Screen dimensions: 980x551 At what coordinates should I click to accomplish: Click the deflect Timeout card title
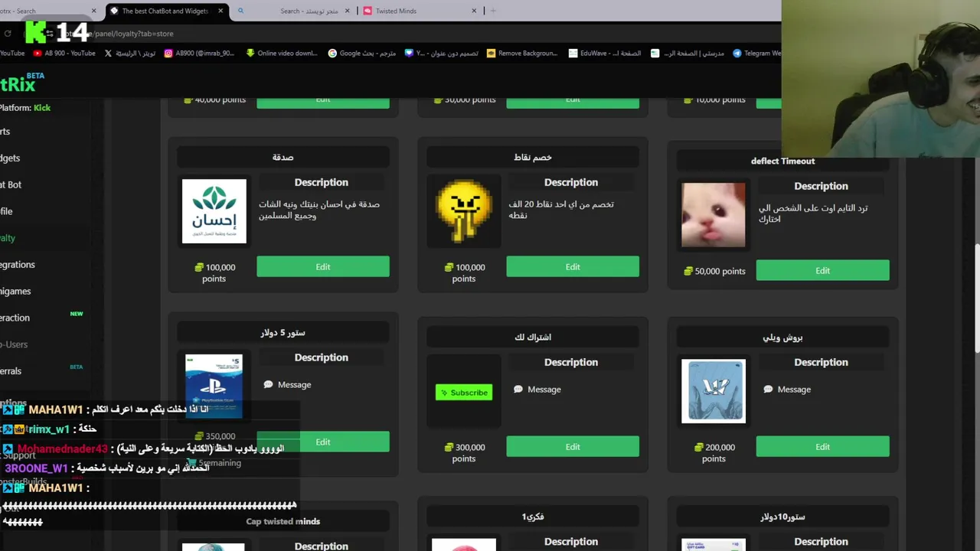(x=782, y=161)
